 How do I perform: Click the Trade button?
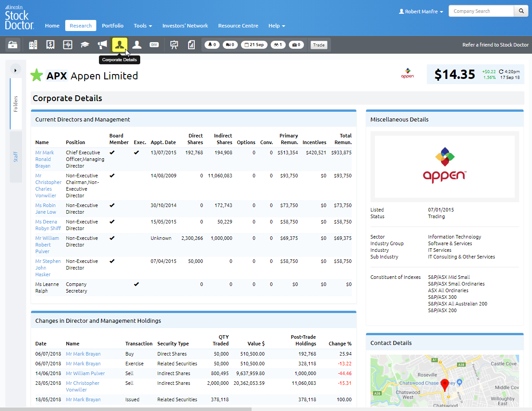click(x=319, y=45)
